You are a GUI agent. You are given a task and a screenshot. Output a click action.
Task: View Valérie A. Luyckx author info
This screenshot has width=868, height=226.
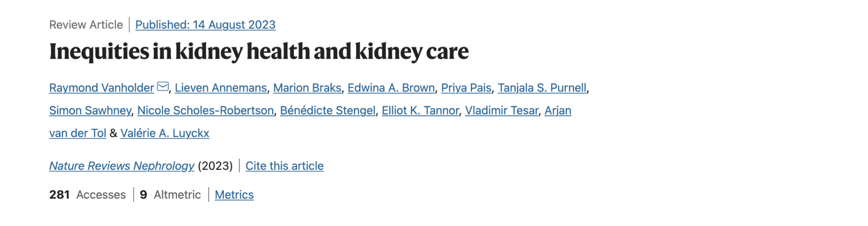click(x=165, y=133)
